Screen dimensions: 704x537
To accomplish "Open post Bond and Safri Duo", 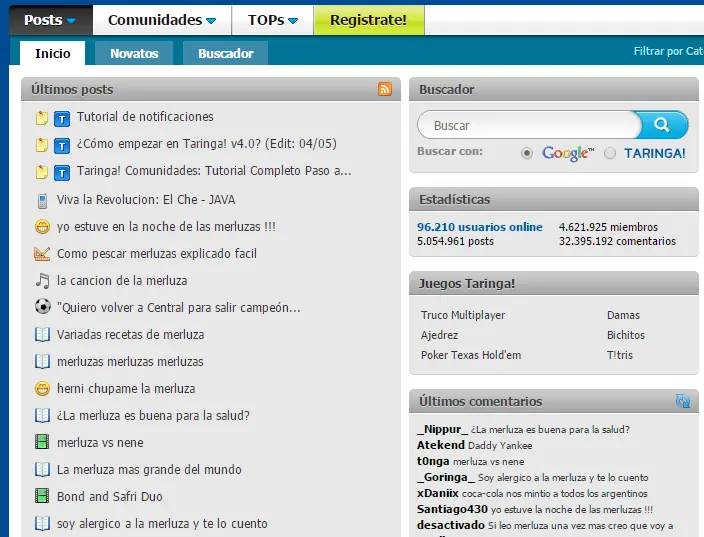I will click(110, 497).
